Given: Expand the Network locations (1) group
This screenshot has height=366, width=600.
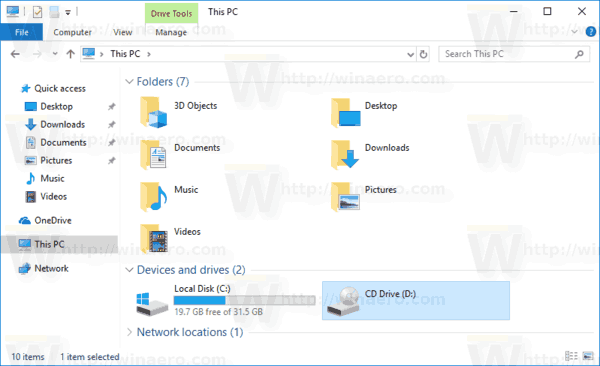Looking at the screenshot, I should tap(129, 332).
